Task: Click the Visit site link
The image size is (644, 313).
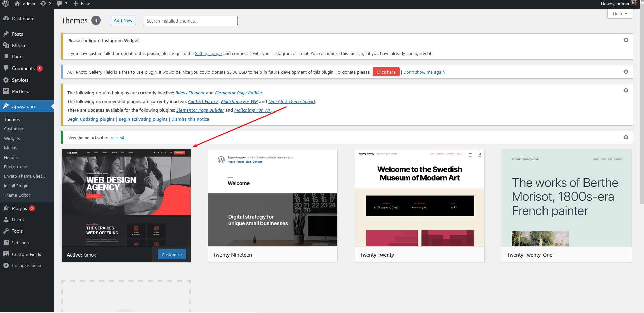Action: (119, 138)
